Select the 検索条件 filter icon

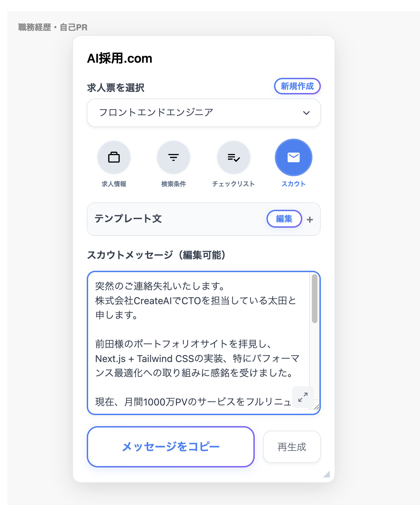coord(174,157)
